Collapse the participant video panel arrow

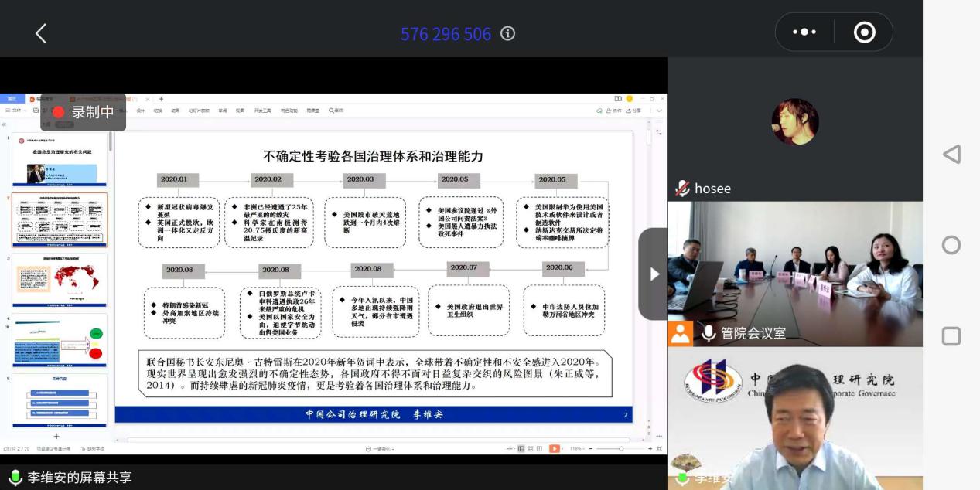[x=654, y=274]
